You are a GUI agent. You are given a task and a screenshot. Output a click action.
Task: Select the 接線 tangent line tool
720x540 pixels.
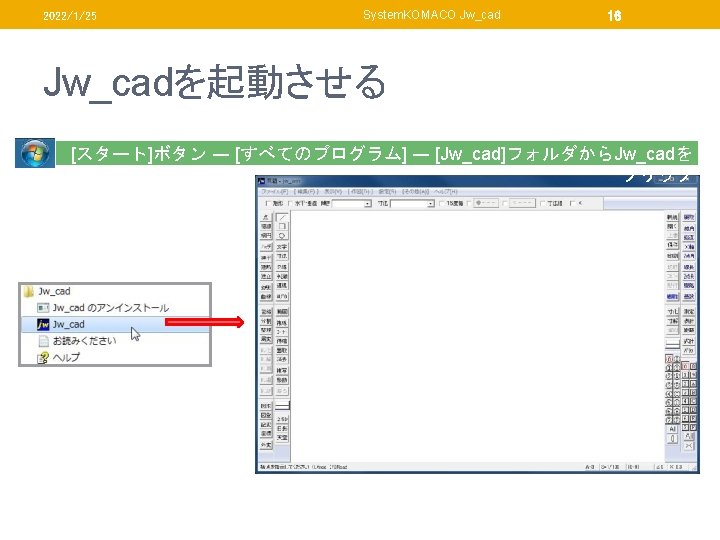tap(266, 226)
